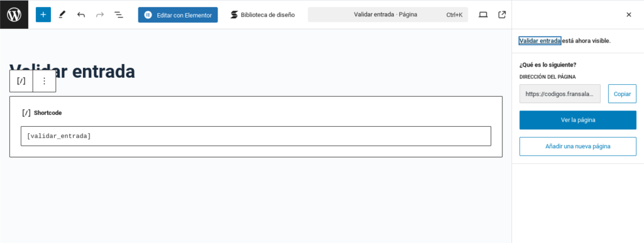This screenshot has height=243, width=644.
Task: Toggle the laptop preview device view
Action: click(483, 14)
